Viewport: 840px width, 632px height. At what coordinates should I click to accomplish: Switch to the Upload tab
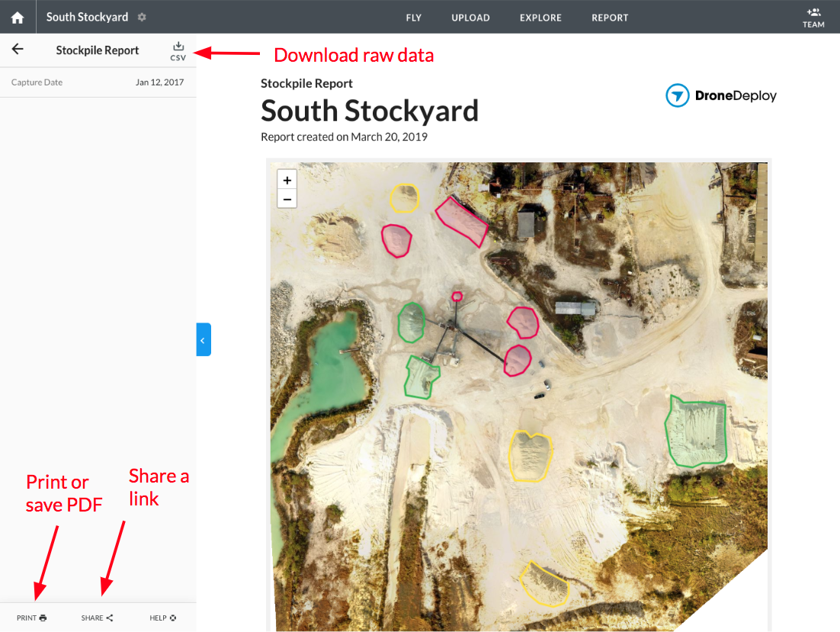click(470, 18)
